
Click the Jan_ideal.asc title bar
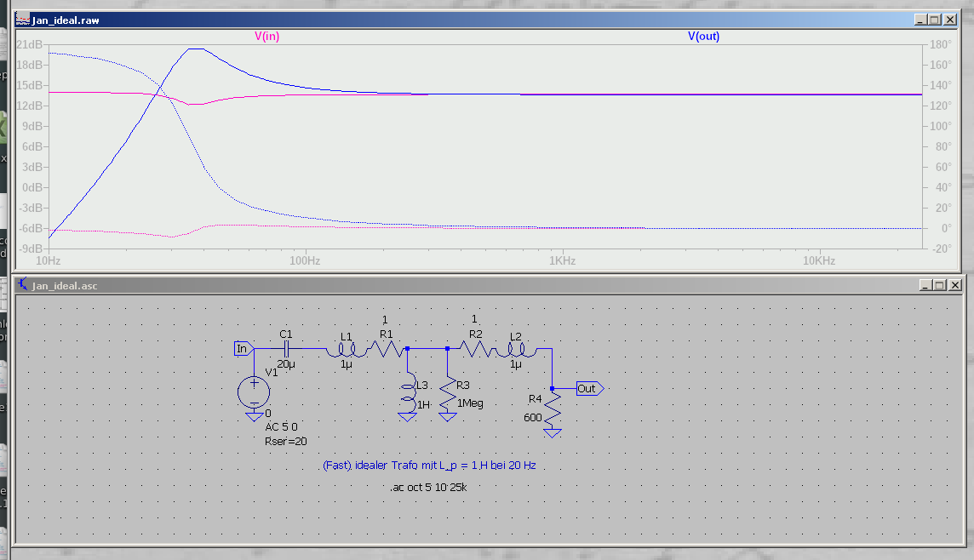[489, 285]
